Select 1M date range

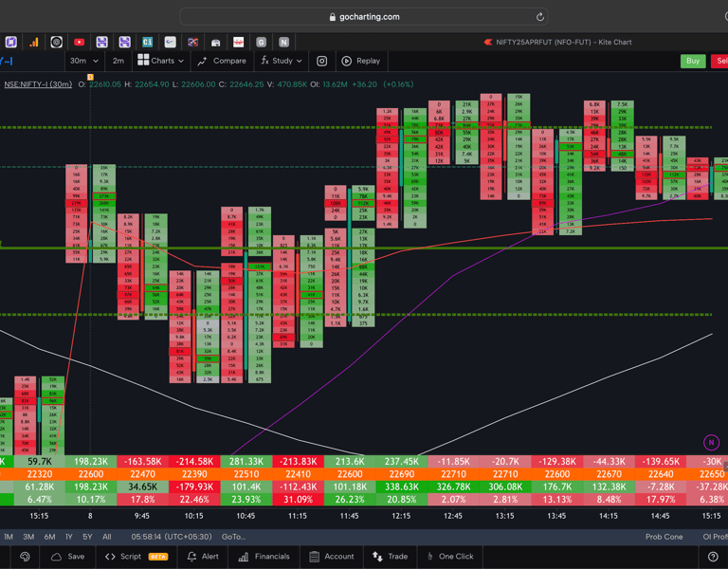coord(9,537)
